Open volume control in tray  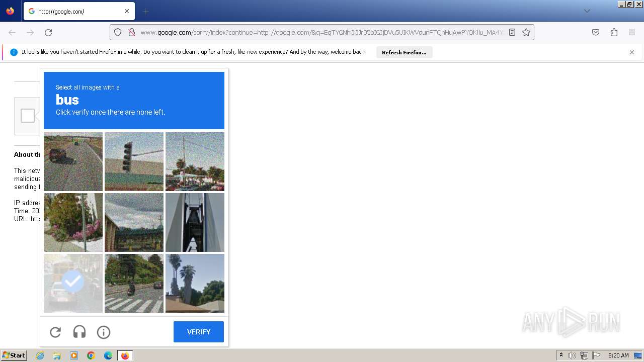coord(572,355)
